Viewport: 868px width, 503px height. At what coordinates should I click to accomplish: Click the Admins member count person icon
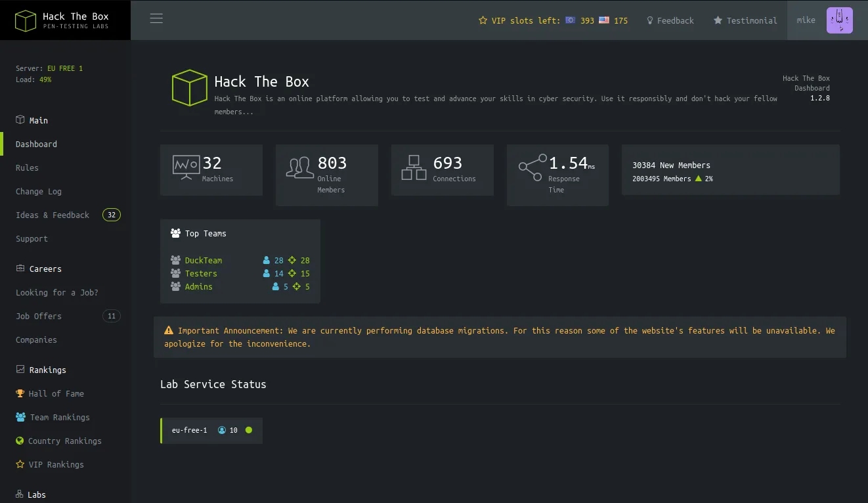point(276,287)
